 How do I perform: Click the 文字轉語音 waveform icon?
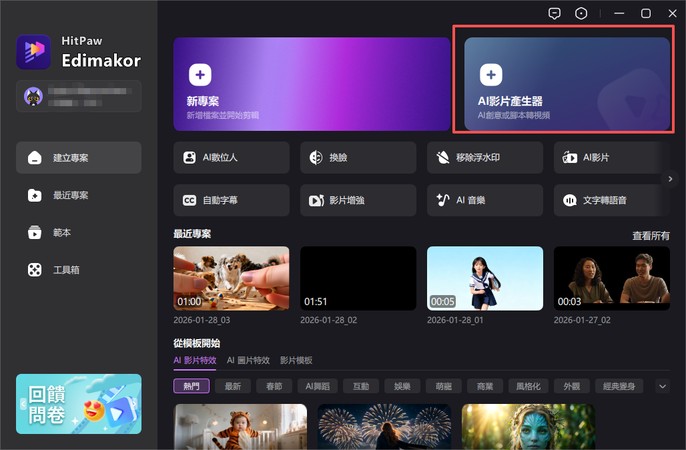(x=570, y=200)
